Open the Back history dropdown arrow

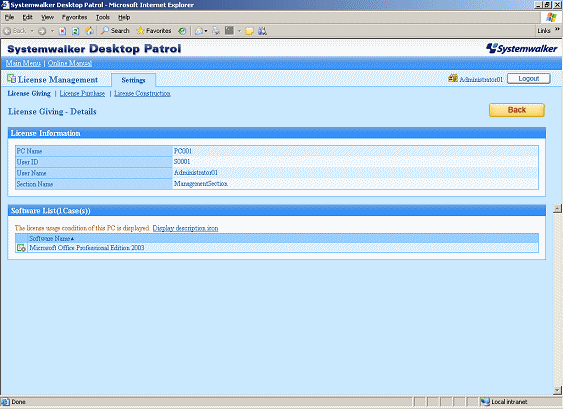click(x=32, y=31)
